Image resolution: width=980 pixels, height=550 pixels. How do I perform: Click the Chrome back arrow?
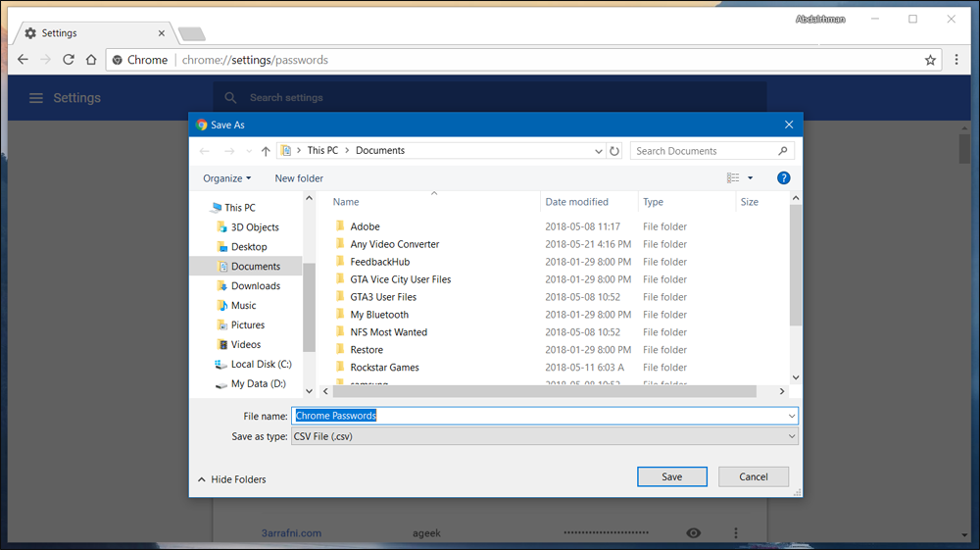[x=24, y=60]
